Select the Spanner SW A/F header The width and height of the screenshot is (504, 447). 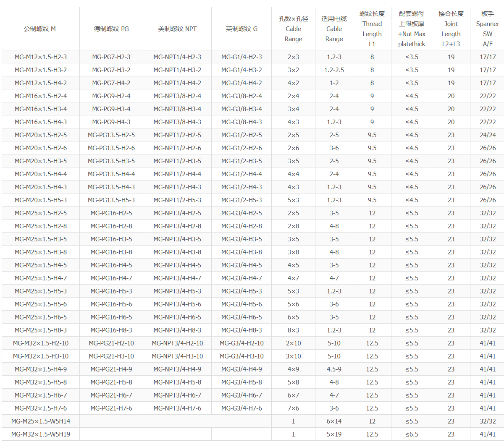pyautogui.click(x=487, y=29)
